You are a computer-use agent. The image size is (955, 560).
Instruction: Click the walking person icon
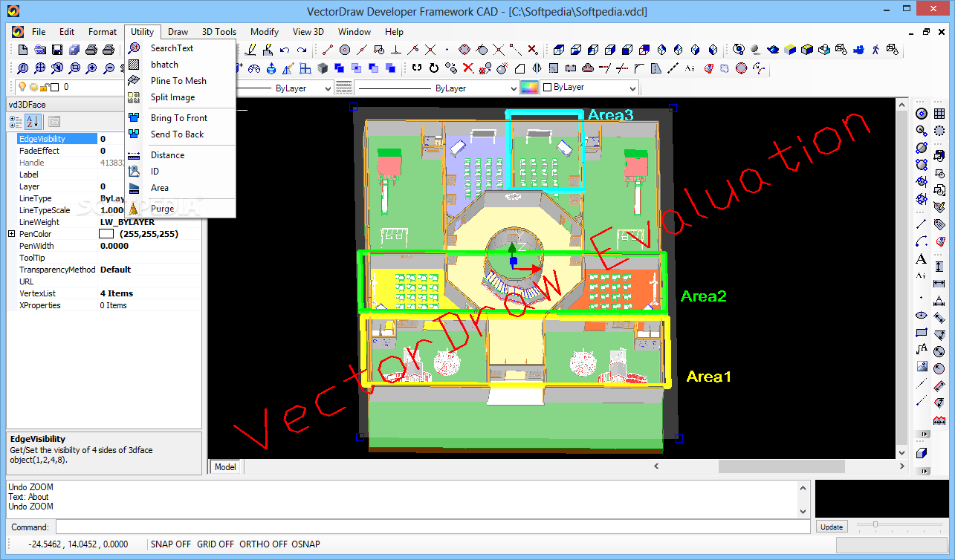875,50
